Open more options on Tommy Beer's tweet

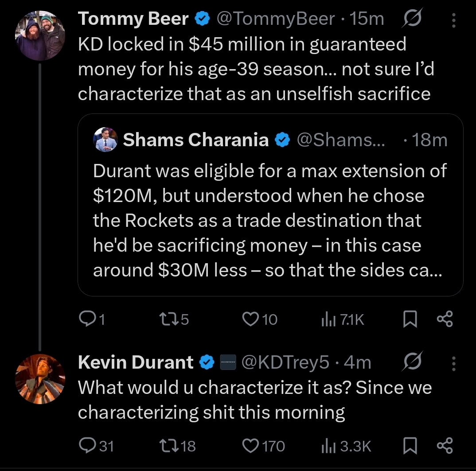pos(453,19)
